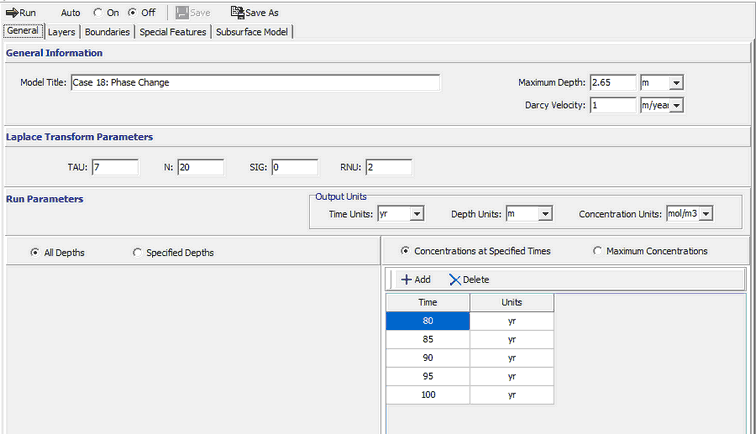Expand the Time Units dropdown
The width and height of the screenshot is (756, 434).
(x=417, y=213)
